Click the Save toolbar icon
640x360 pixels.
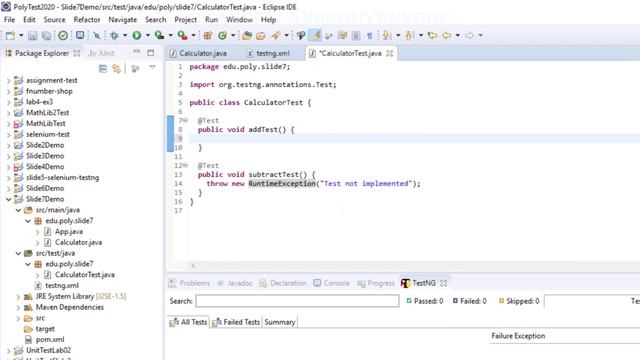coord(33,36)
